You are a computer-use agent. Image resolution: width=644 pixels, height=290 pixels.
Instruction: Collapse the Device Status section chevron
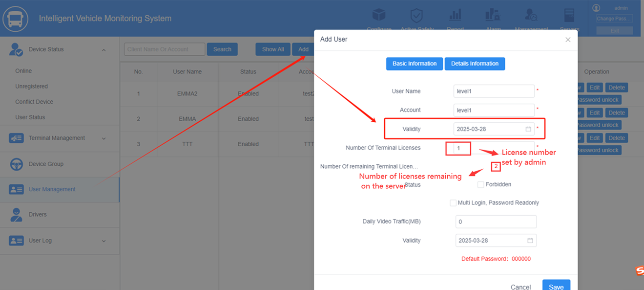click(104, 50)
